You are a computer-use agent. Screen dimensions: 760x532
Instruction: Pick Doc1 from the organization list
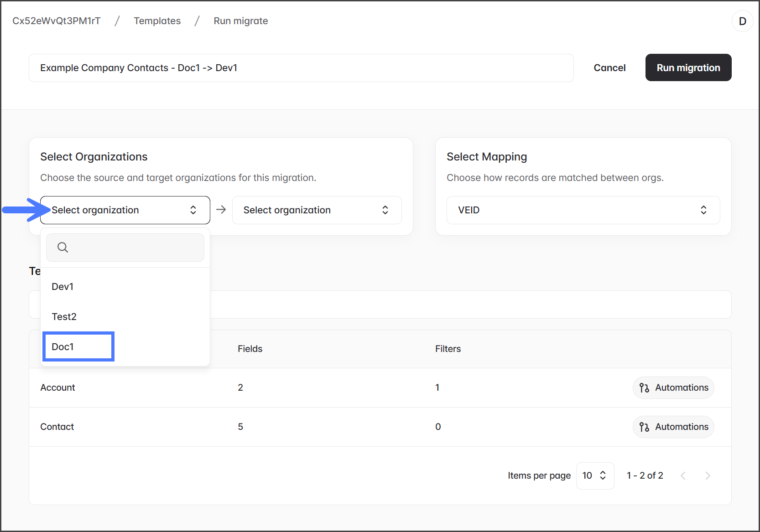[x=63, y=347]
